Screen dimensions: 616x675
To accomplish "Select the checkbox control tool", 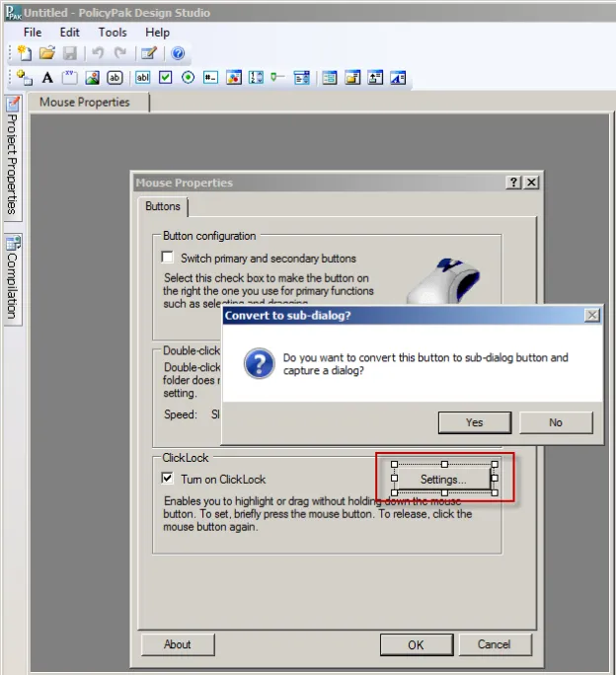I will [166, 78].
